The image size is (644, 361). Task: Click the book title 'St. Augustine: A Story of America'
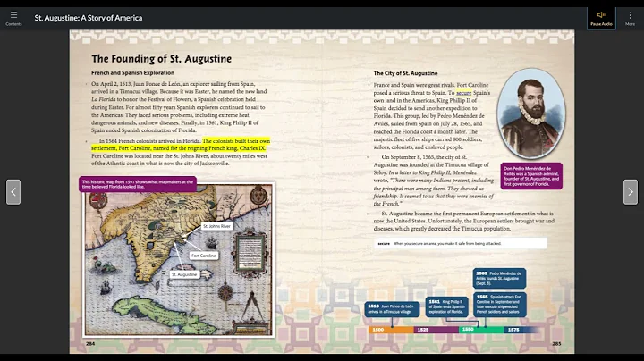click(89, 18)
